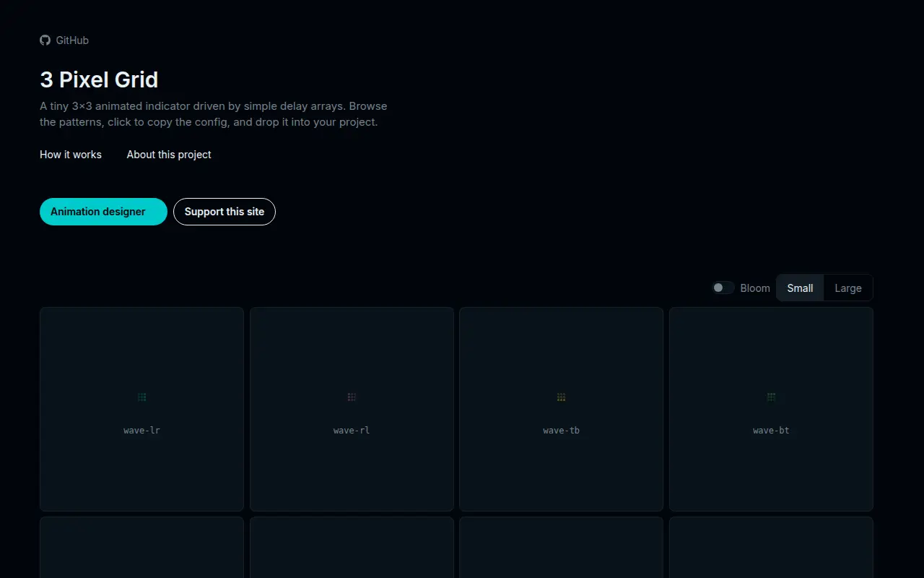Click the wave-lr pixel grid icon
This screenshot has width=924, height=578.
142,397
